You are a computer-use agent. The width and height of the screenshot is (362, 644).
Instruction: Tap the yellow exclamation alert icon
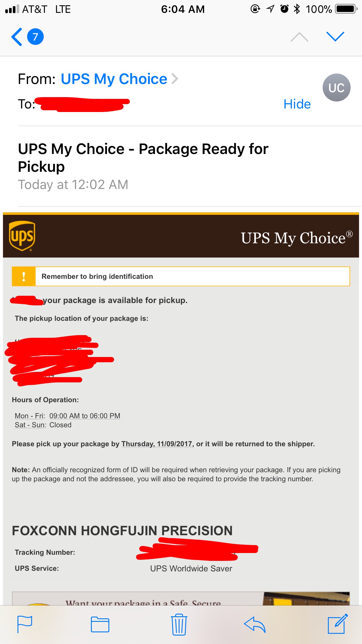point(24,276)
